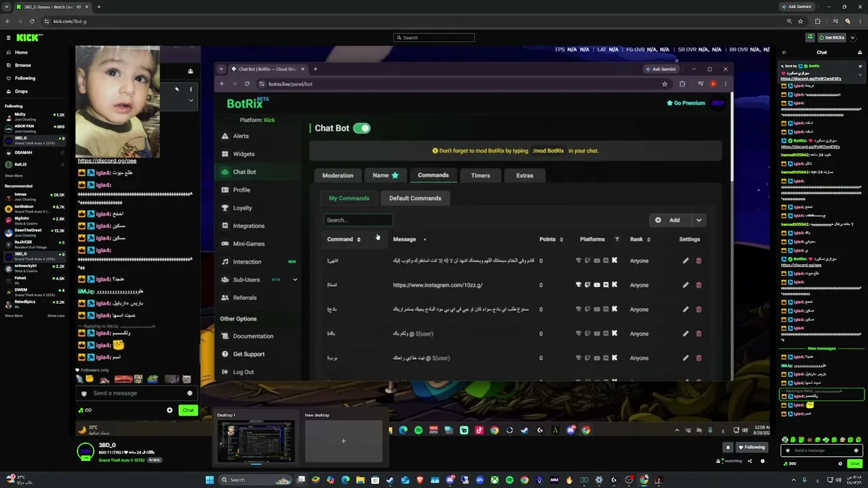
Task: Select the Commands tab
Action: (x=433, y=176)
